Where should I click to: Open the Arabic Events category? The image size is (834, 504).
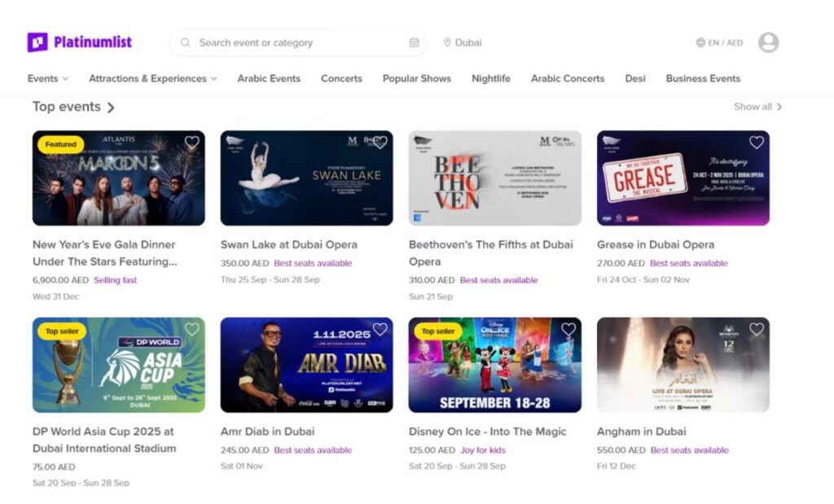pos(269,78)
